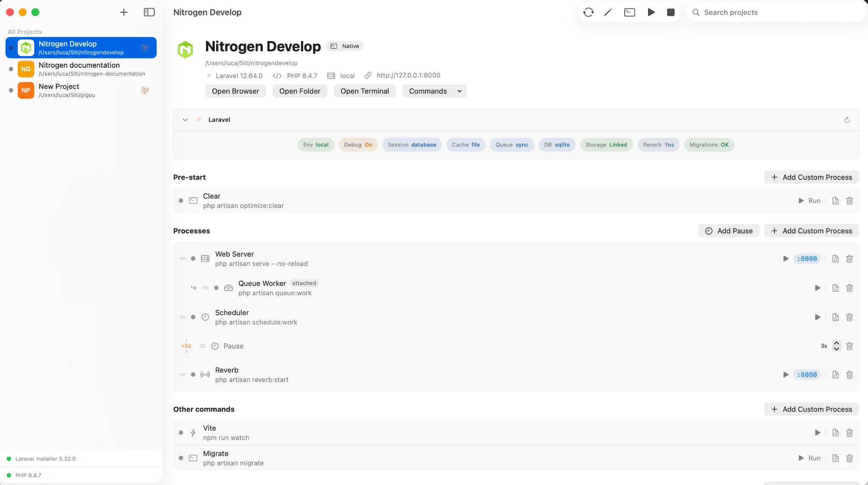The height and width of the screenshot is (485, 868).
Task: Delete the Scheduler process
Action: [849, 317]
